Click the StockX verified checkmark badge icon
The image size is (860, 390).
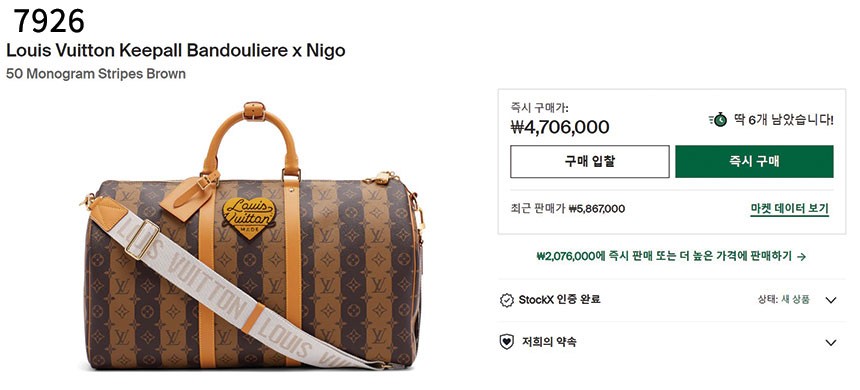pyautogui.click(x=507, y=300)
